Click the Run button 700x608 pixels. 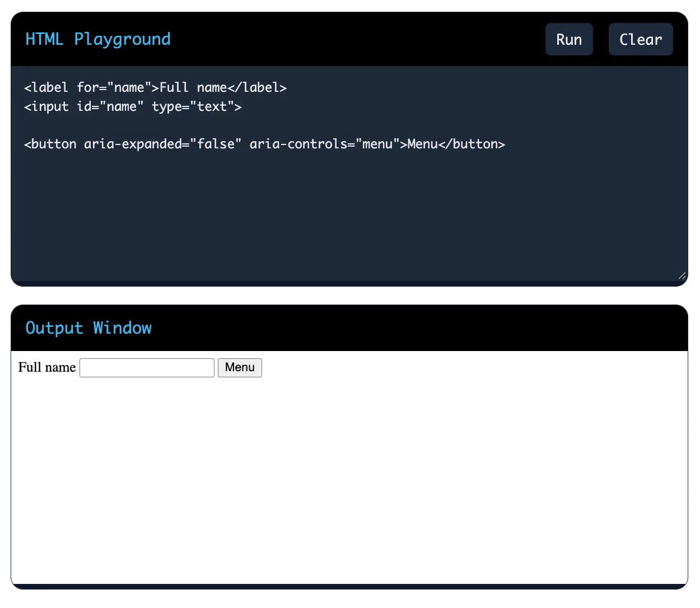(569, 39)
